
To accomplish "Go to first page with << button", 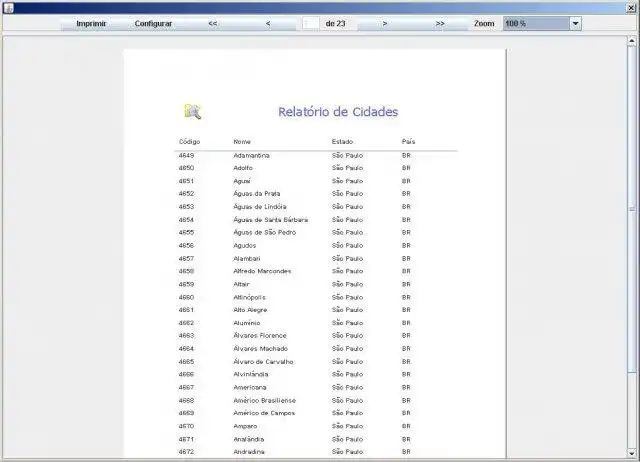I will [213, 24].
